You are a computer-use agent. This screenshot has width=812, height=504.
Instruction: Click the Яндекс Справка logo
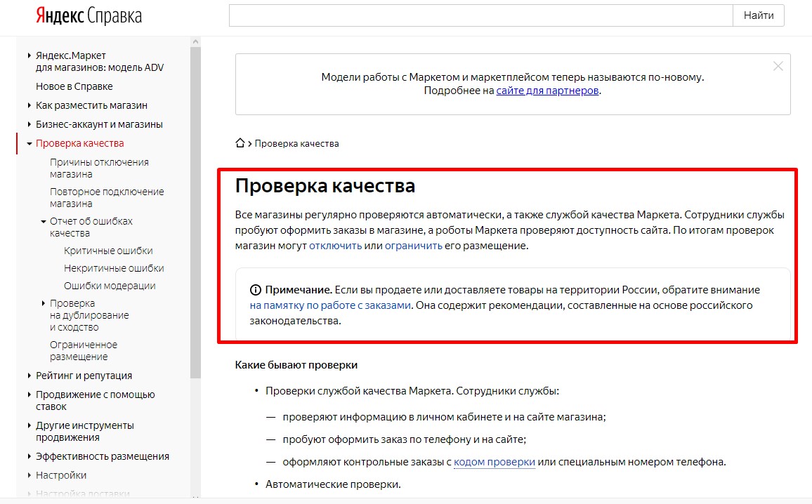[89, 16]
